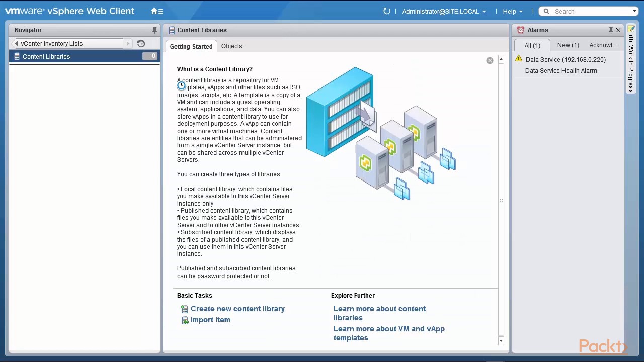Close the Alarms panel
Viewport: 644px width, 362px height.
coord(618,30)
